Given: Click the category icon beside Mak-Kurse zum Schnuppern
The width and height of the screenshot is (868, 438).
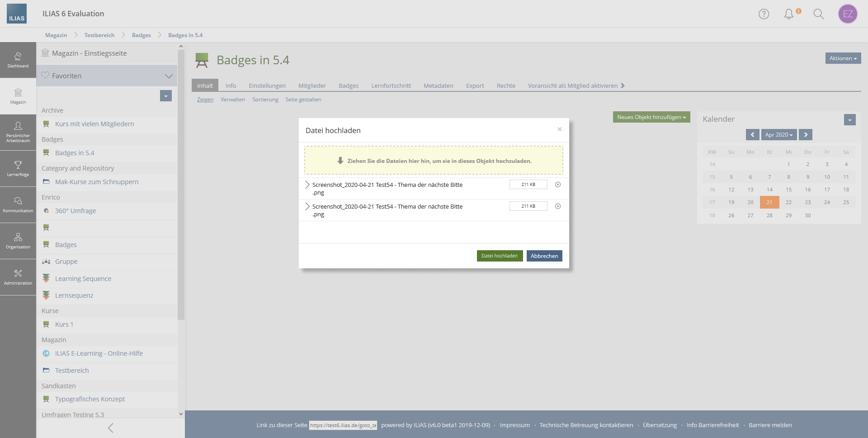Looking at the screenshot, I should pos(46,182).
